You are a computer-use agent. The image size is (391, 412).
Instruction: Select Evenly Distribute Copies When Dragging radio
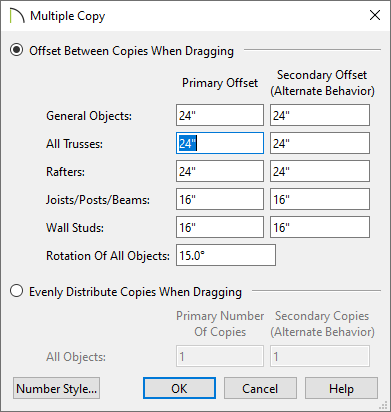pyautogui.click(x=16, y=291)
